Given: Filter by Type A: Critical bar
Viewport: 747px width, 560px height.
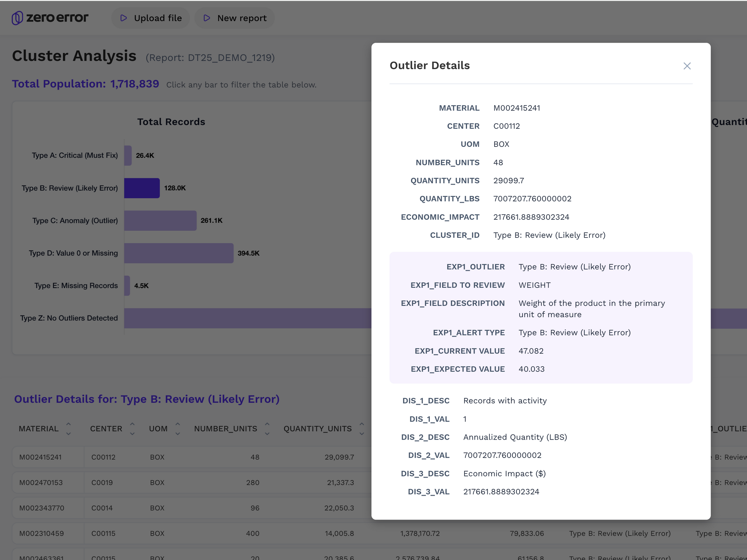Looking at the screenshot, I should point(128,156).
